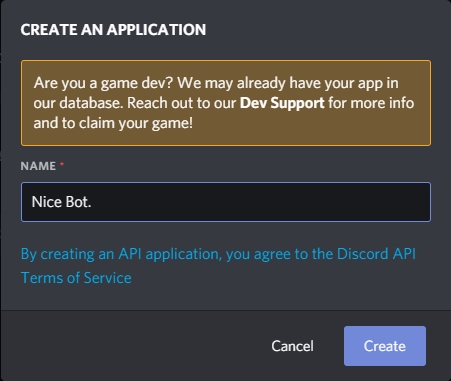Click the orange game dev notice banner
This screenshot has height=381, width=451.
[x=226, y=103]
